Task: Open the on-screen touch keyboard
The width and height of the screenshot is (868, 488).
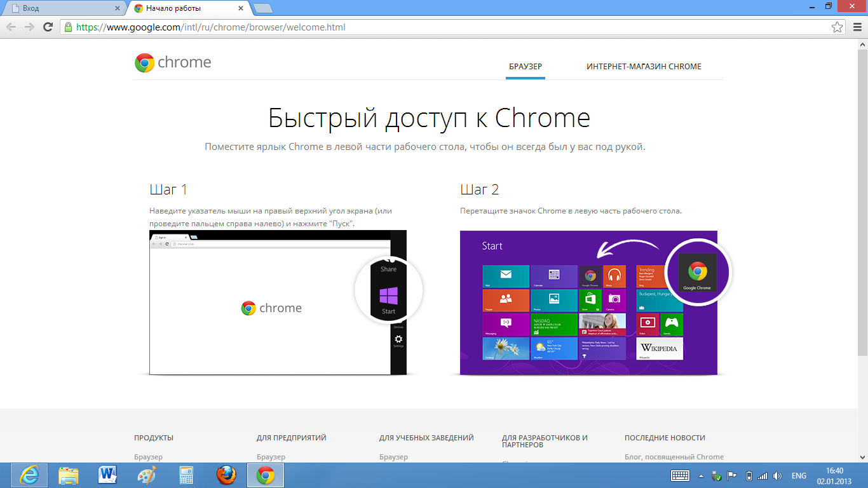Action: (681, 475)
